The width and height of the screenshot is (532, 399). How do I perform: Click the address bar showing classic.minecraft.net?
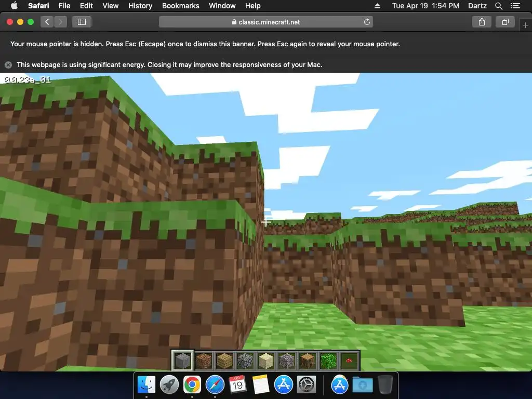click(266, 22)
